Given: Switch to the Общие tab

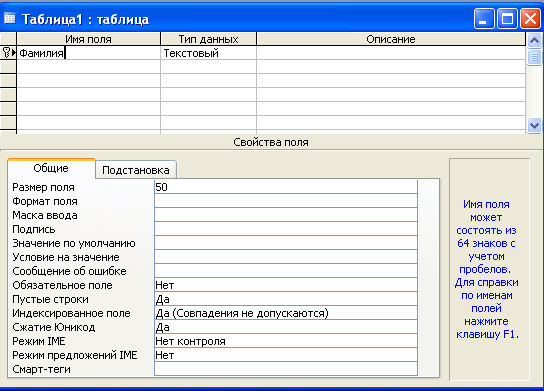Looking at the screenshot, I should click(x=51, y=168).
